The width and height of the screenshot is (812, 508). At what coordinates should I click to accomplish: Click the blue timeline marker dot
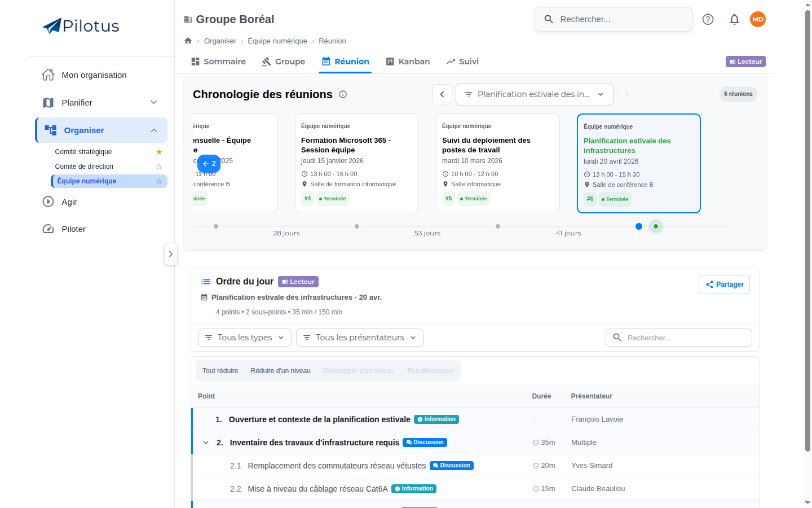[639, 226]
